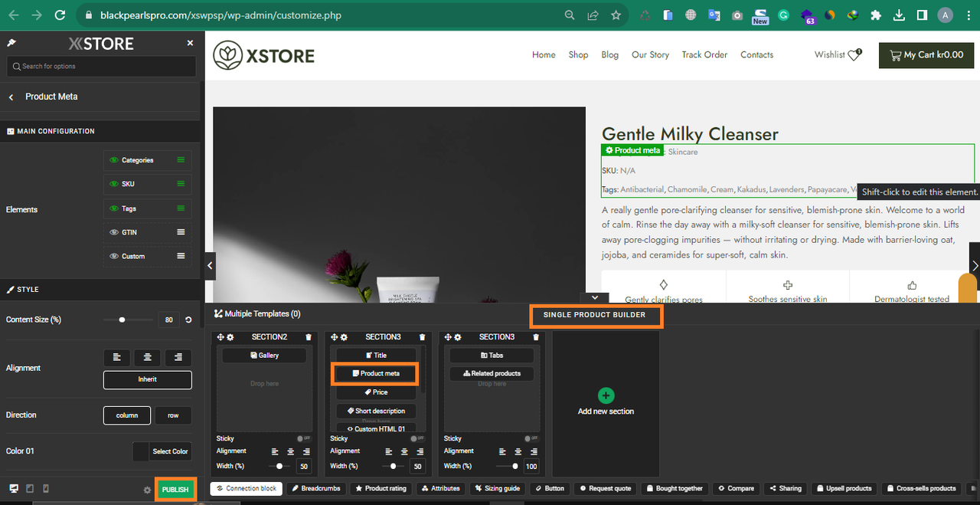Switch to desktop preview mode
980x505 pixels.
(14, 489)
